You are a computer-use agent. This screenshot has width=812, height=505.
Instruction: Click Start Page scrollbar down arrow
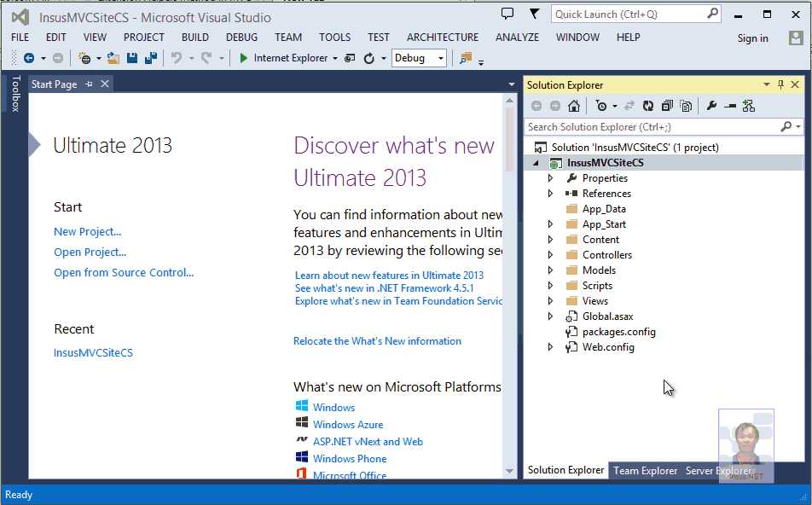509,472
